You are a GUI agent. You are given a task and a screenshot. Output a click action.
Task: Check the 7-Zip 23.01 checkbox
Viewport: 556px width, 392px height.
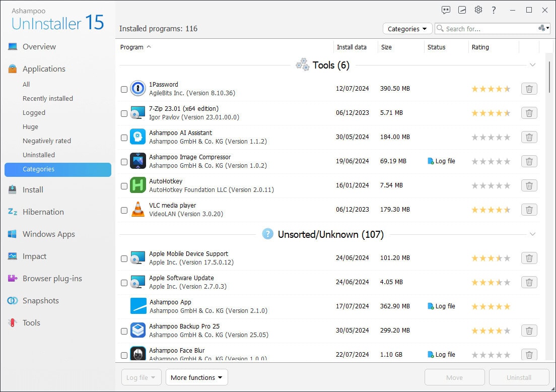click(x=124, y=113)
